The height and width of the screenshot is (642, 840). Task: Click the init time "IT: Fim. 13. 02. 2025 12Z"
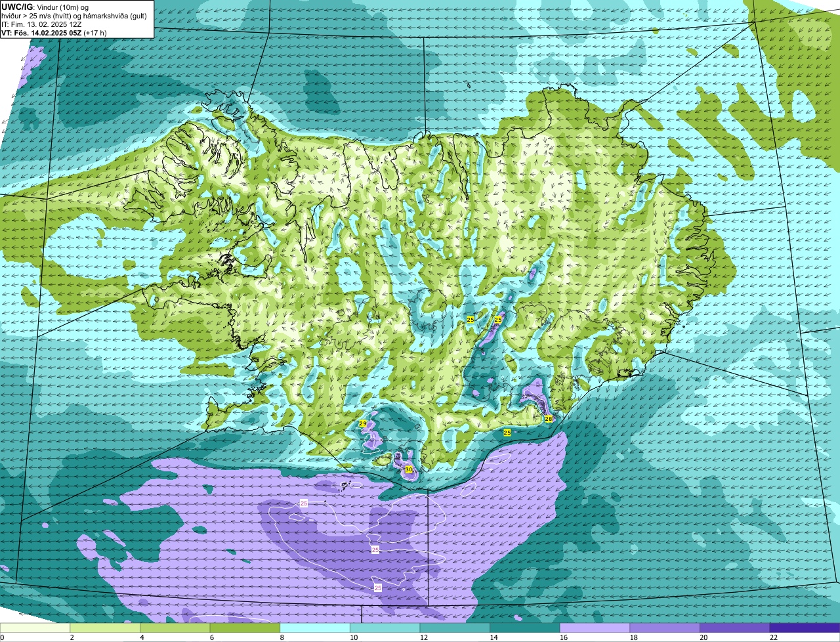point(41,24)
